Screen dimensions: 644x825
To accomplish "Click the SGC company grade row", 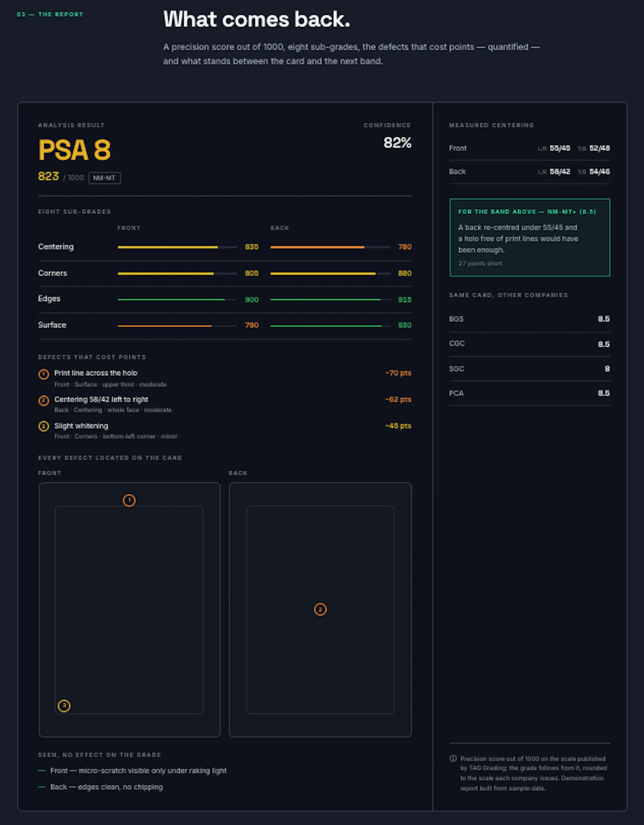I will coord(529,369).
